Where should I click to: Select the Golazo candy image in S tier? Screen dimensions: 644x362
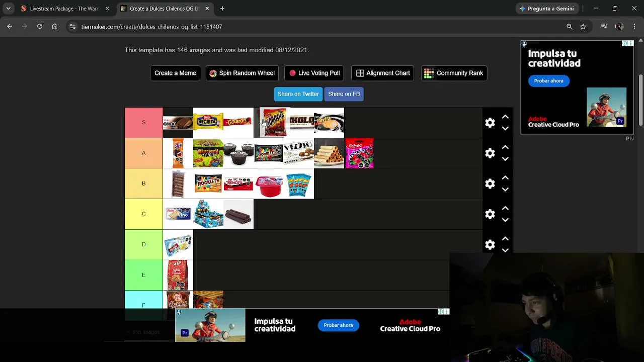pos(238,123)
